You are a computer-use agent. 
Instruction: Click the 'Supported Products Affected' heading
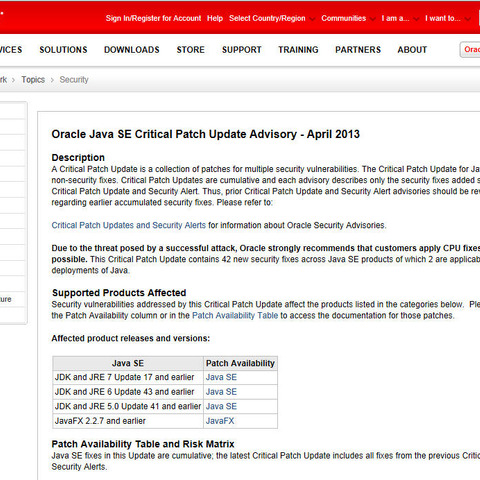[119, 293]
